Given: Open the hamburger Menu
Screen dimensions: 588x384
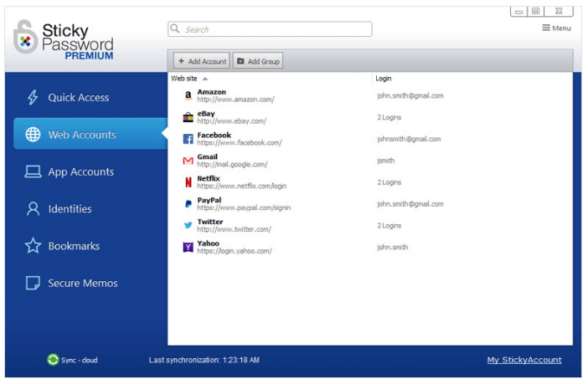Looking at the screenshot, I should (556, 28).
